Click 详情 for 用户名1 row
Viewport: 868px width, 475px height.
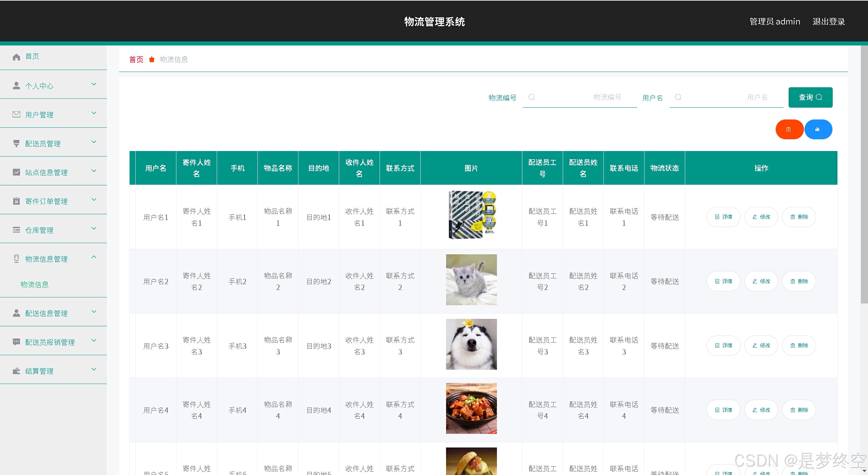coord(723,217)
